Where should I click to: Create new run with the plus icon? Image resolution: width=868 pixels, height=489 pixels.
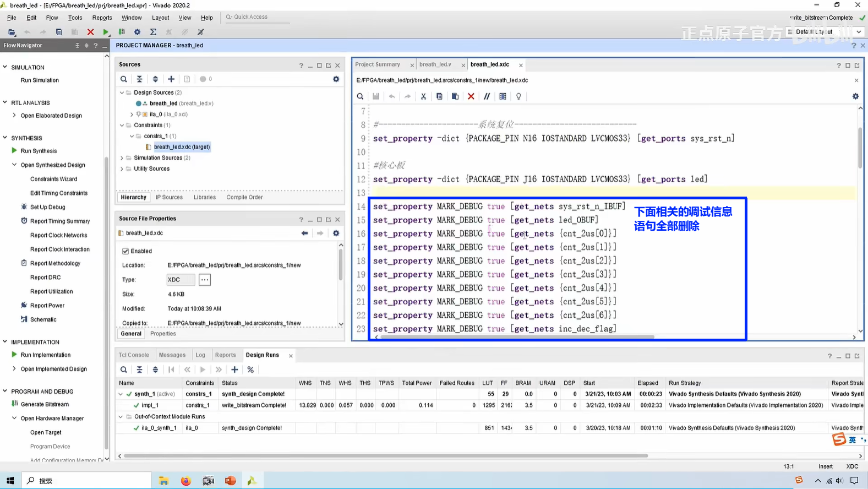point(234,370)
